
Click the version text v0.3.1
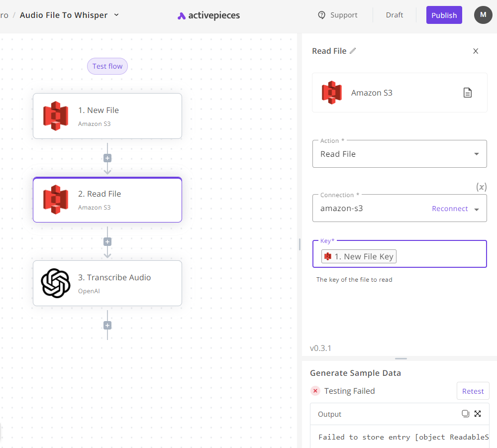tap(320, 348)
